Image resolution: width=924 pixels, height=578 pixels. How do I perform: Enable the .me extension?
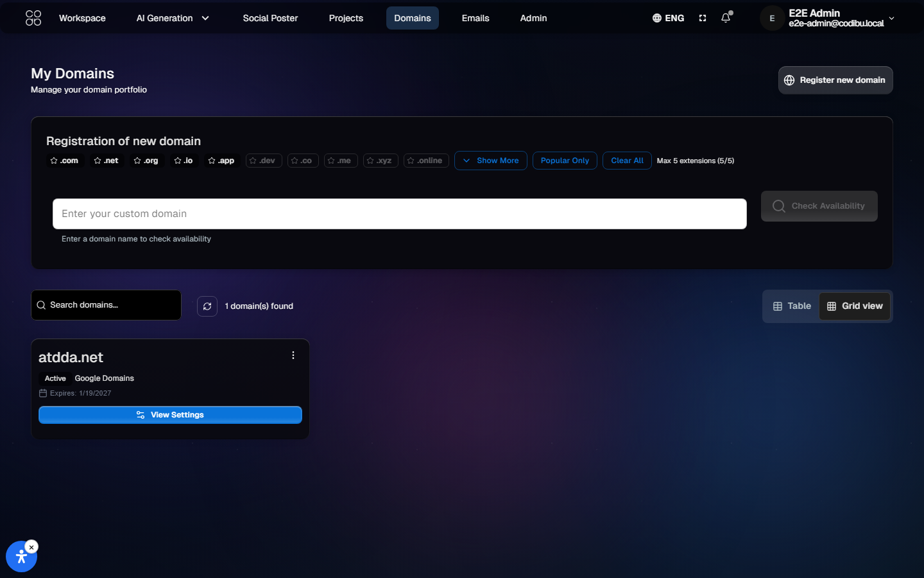click(x=341, y=161)
